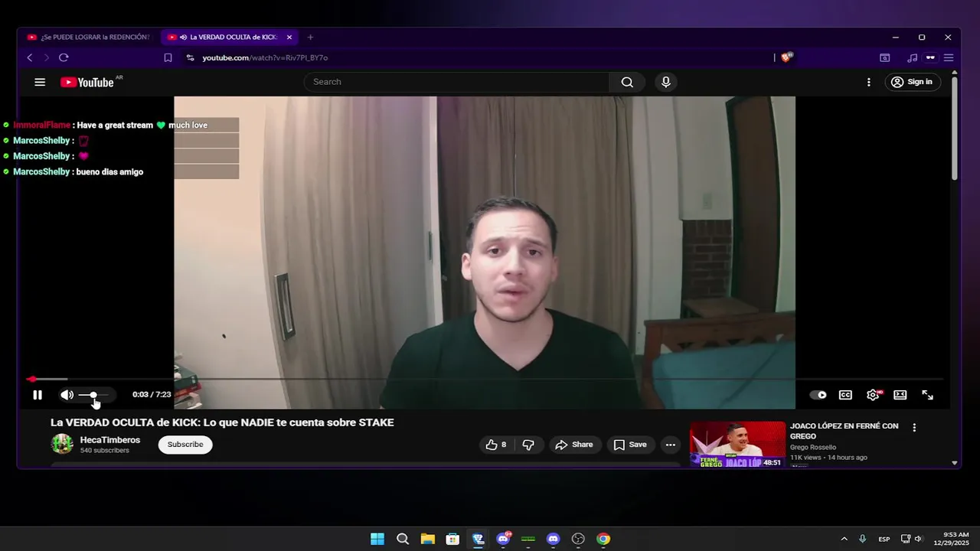Screen dimensions: 980x551
Task: Go back in browser history
Action: tap(30, 57)
